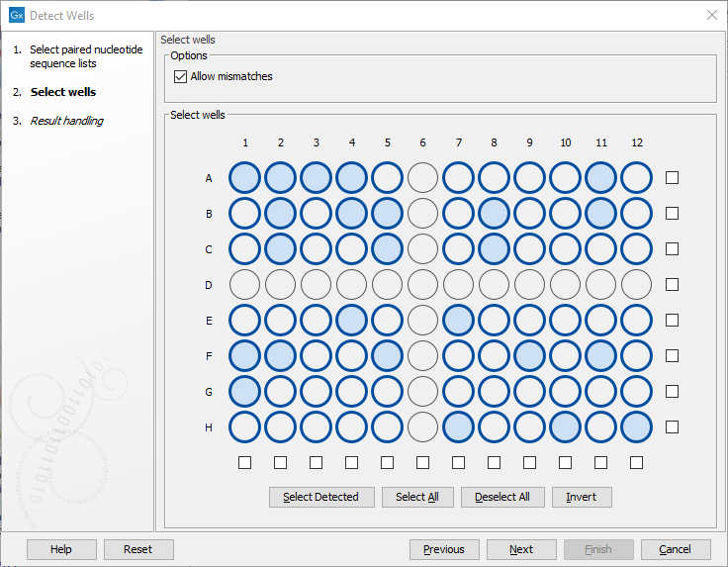Check the column 12 selection checkbox

[x=636, y=462]
